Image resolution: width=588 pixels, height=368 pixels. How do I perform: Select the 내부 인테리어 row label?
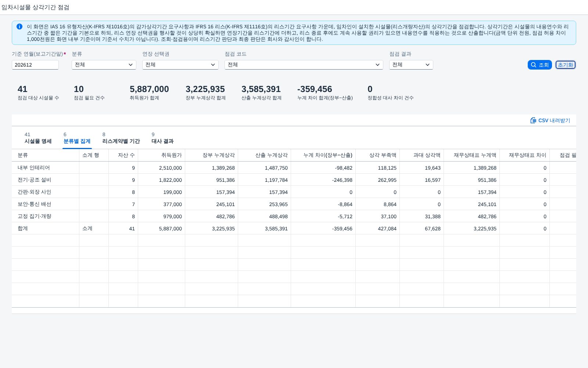[x=34, y=168]
